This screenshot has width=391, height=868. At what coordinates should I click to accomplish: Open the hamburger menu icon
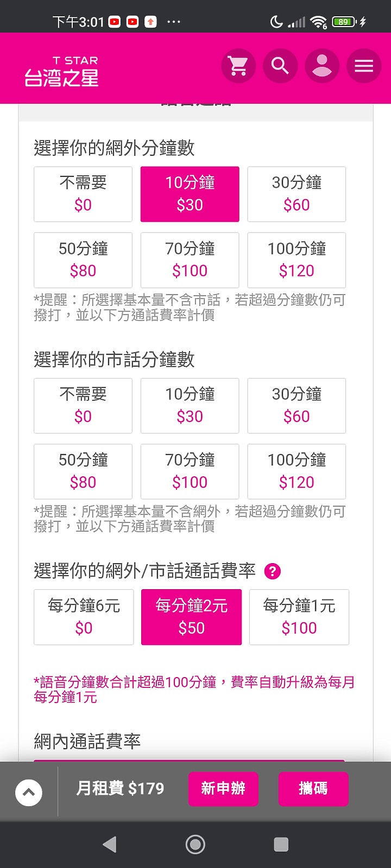(x=364, y=66)
